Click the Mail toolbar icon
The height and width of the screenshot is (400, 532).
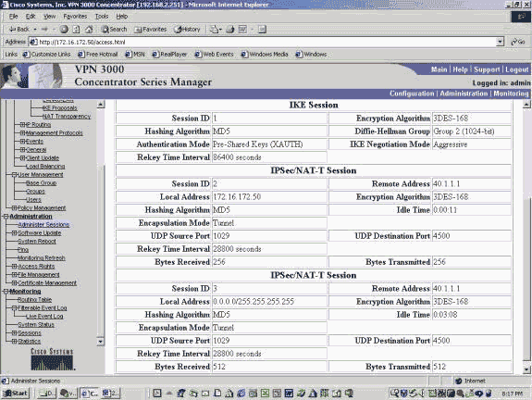point(215,30)
